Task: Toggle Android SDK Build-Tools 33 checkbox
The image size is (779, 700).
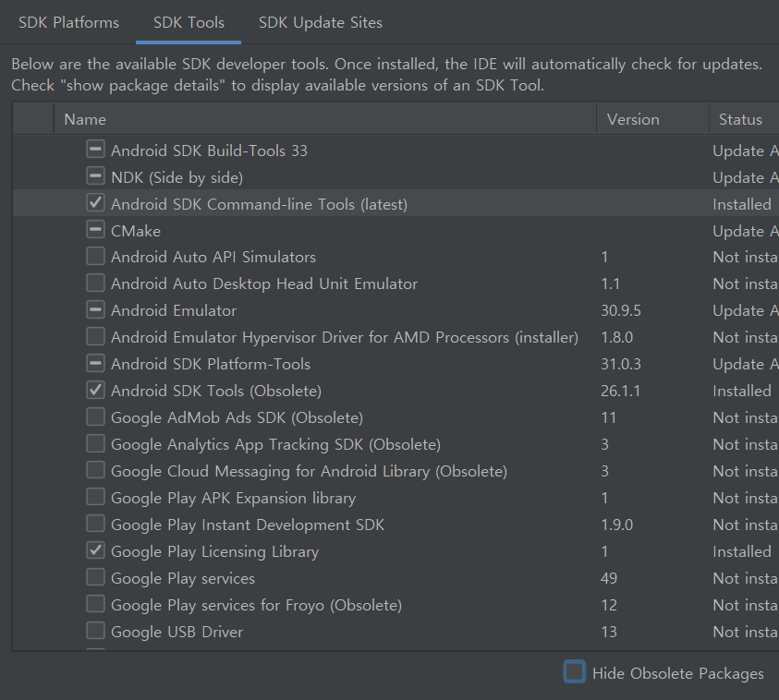Action: coord(95,149)
